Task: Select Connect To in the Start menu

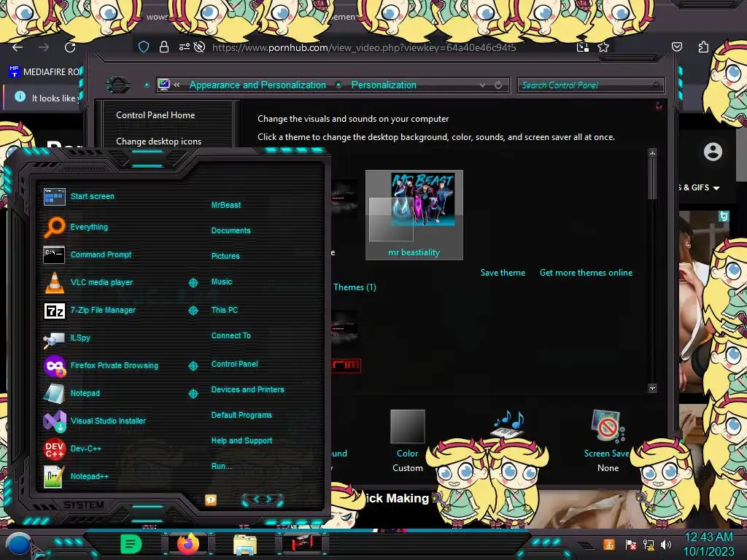Action: [x=231, y=335]
